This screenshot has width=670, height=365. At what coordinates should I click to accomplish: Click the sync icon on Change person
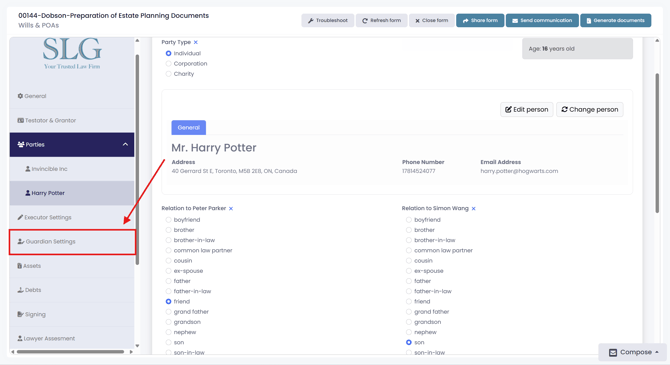click(x=564, y=109)
